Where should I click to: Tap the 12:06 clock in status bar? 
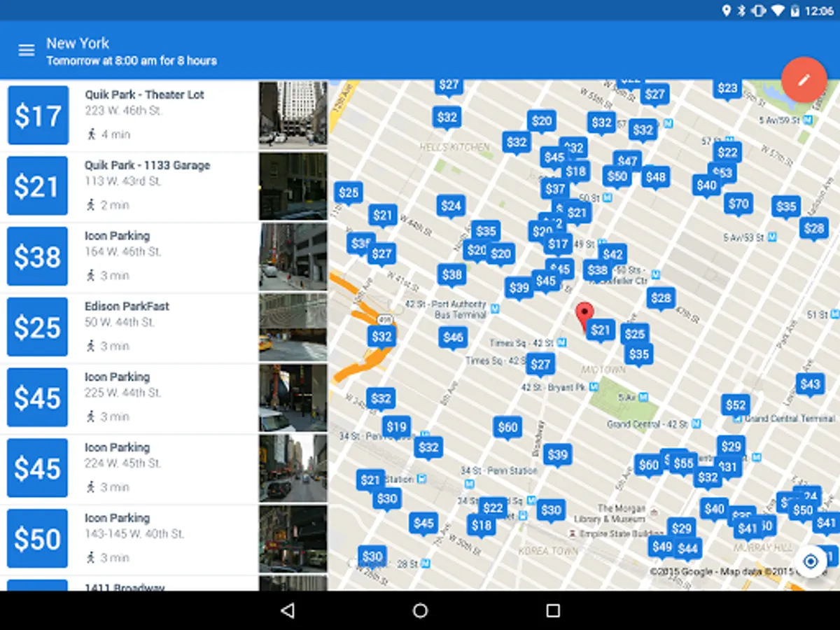(819, 10)
